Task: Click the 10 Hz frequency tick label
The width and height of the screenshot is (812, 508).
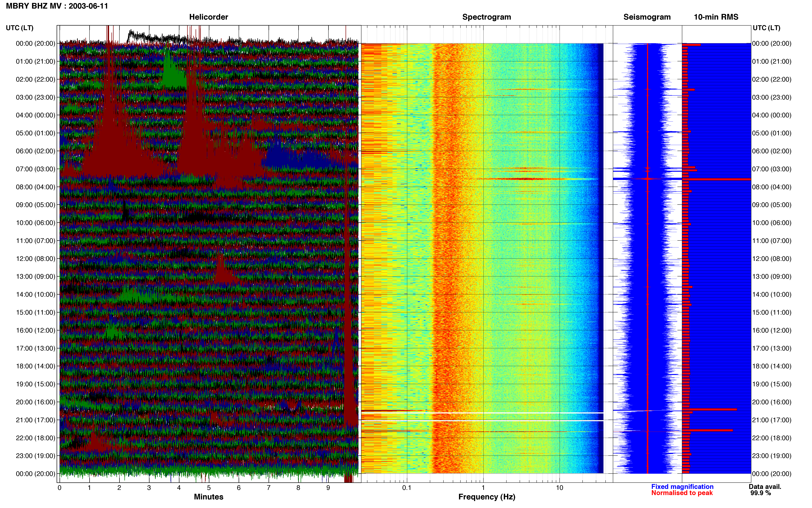Action: [559, 487]
